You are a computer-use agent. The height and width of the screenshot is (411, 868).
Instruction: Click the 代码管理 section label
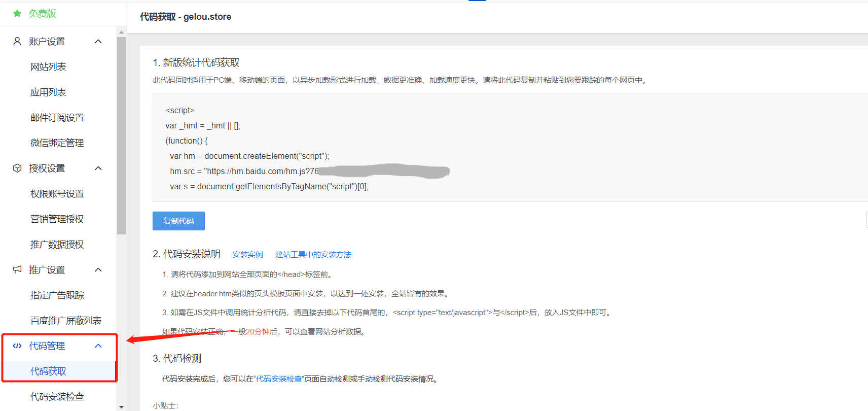[x=47, y=346]
